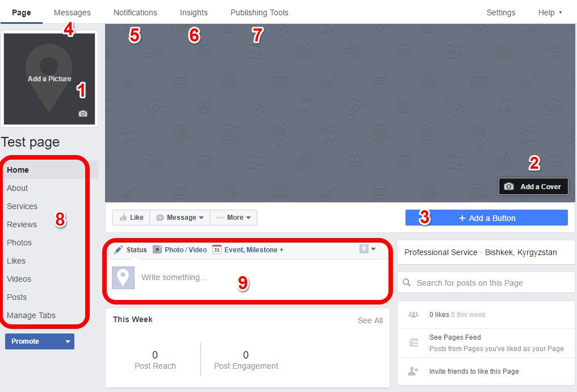Screen dimensions: 577x392
Task: Click the three-dots More icon
Action: (x=220, y=218)
